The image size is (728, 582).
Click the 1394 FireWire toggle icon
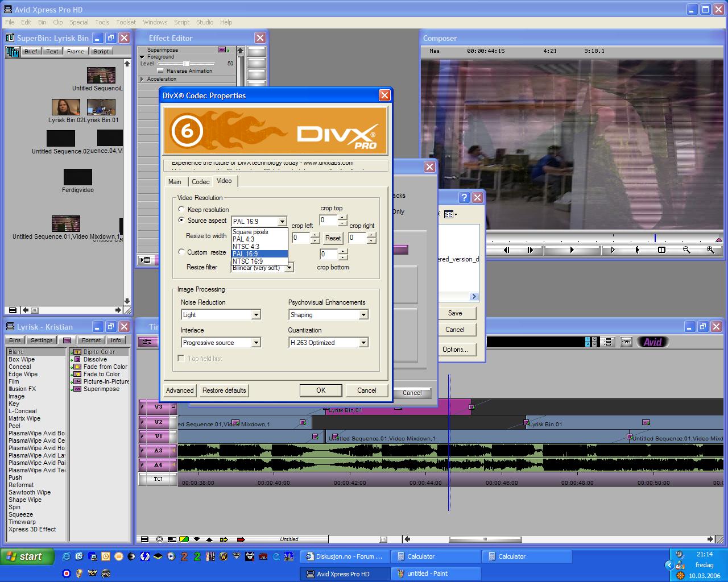point(626,342)
